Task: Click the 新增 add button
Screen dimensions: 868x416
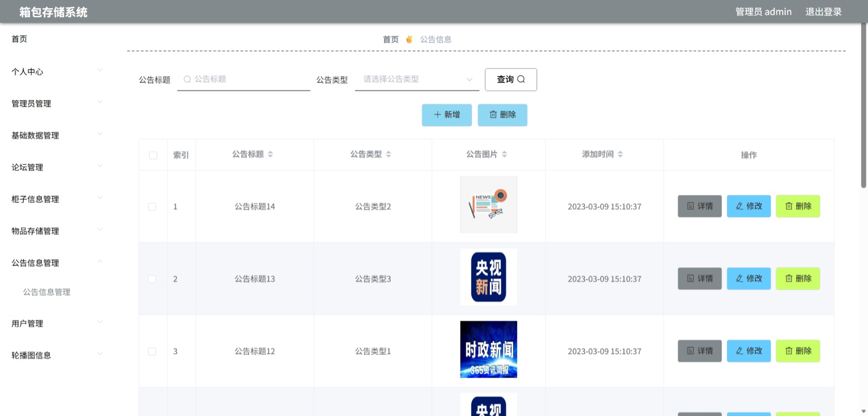Action: pos(447,115)
